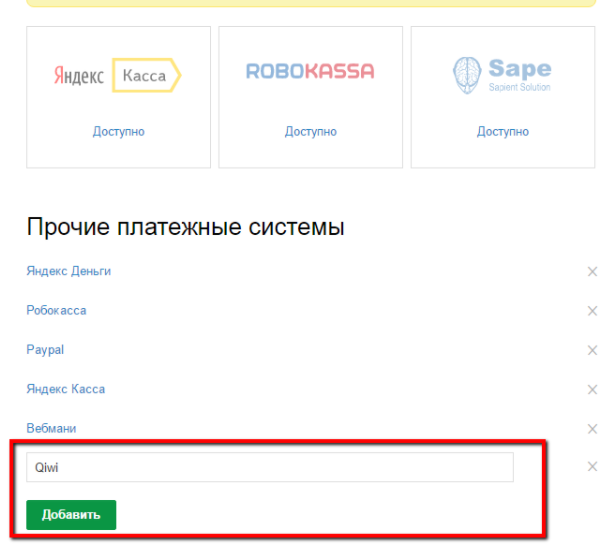The width and height of the screenshot is (615, 560).
Task: Click Доступно under Sape logo
Action: pyautogui.click(x=503, y=131)
